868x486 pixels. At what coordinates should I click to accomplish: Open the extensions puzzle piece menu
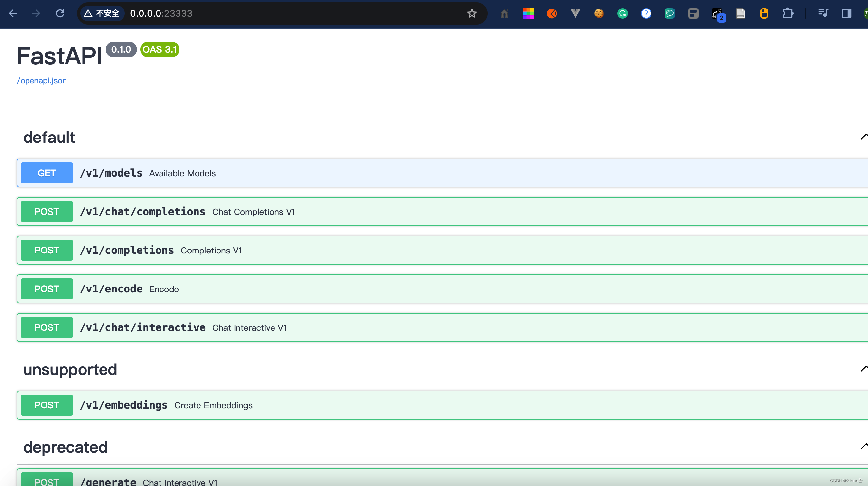[x=787, y=13]
